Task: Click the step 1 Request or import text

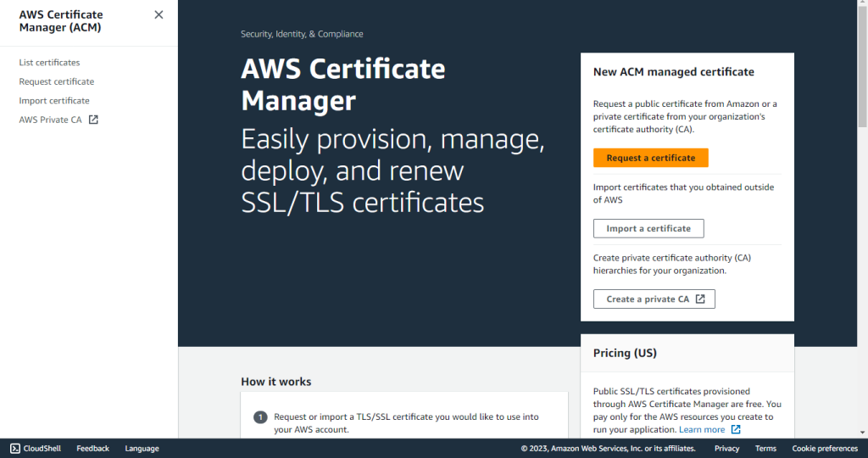Action: pos(406,423)
